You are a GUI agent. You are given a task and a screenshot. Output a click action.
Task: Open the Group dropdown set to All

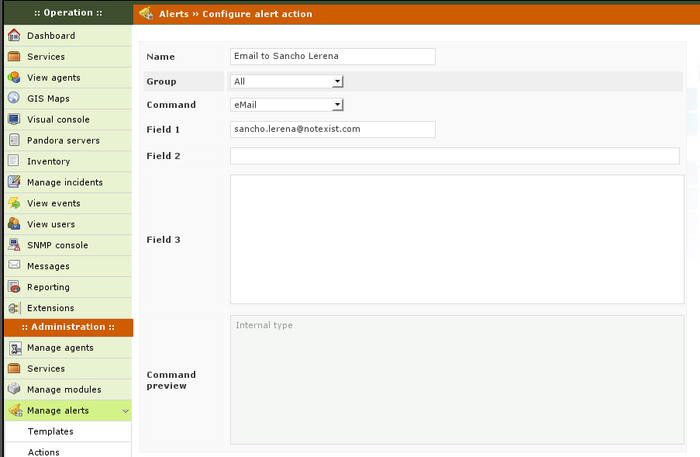click(x=287, y=82)
